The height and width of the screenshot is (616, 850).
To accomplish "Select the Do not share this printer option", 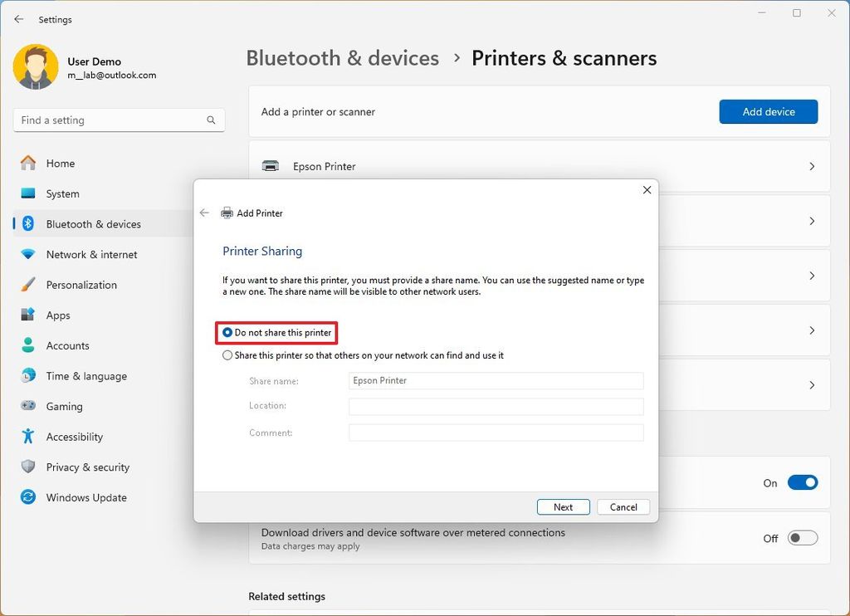I will (227, 333).
